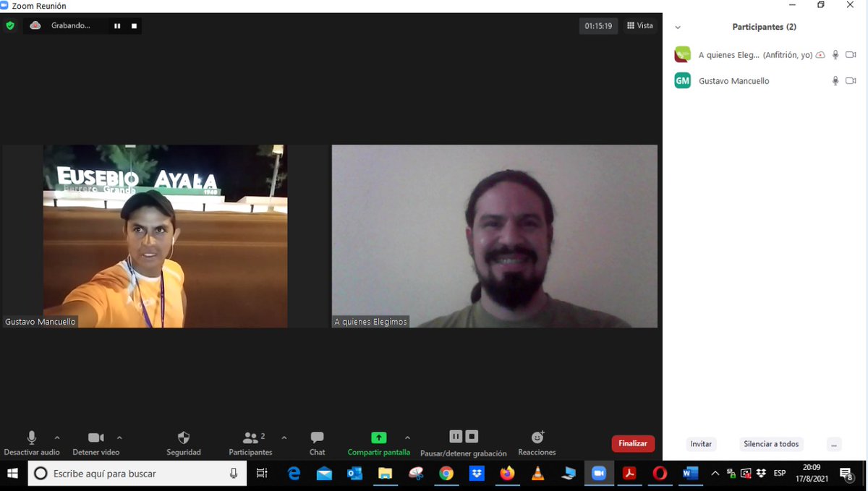Open the Vista layout menu
The height and width of the screenshot is (491, 868).
tap(639, 25)
